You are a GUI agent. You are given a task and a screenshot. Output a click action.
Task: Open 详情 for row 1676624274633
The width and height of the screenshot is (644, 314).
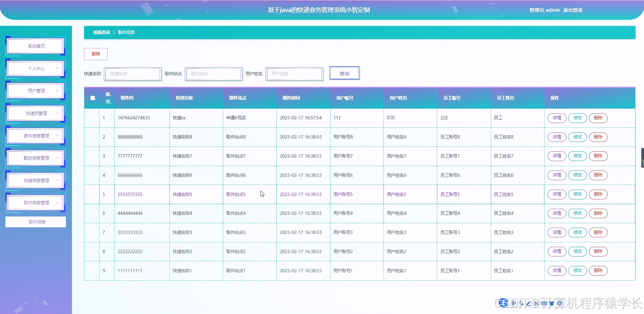557,118
